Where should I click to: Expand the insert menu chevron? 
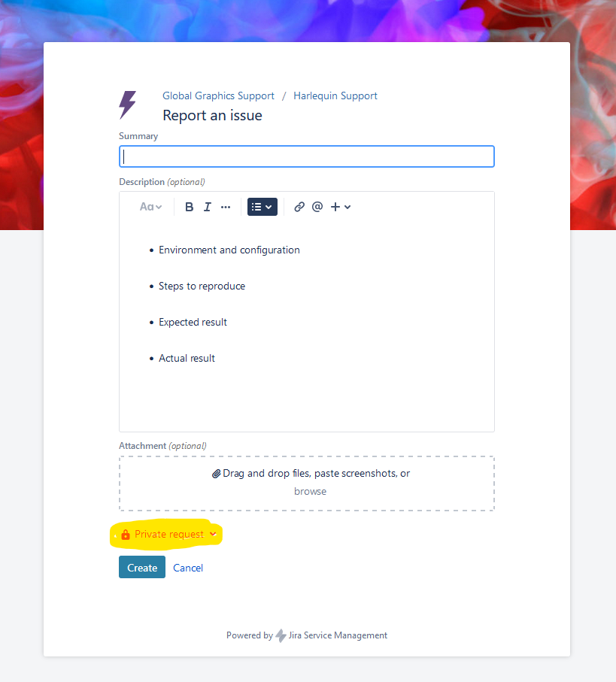[x=347, y=207]
